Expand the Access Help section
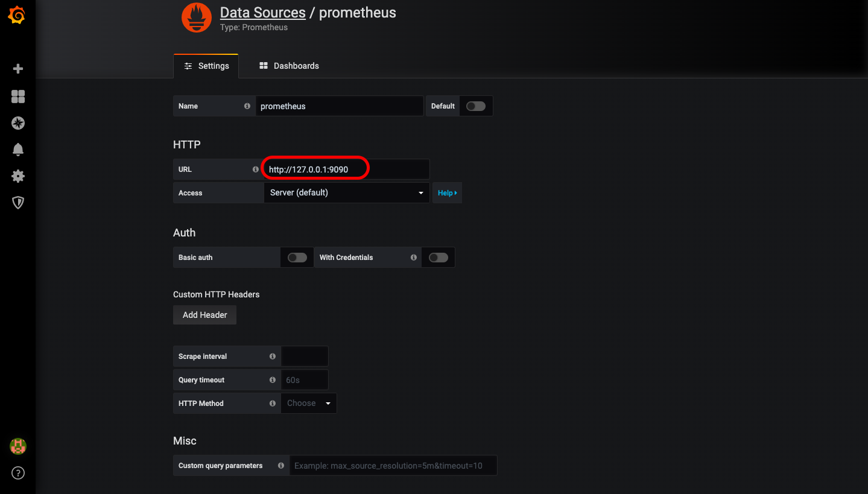 tap(447, 193)
